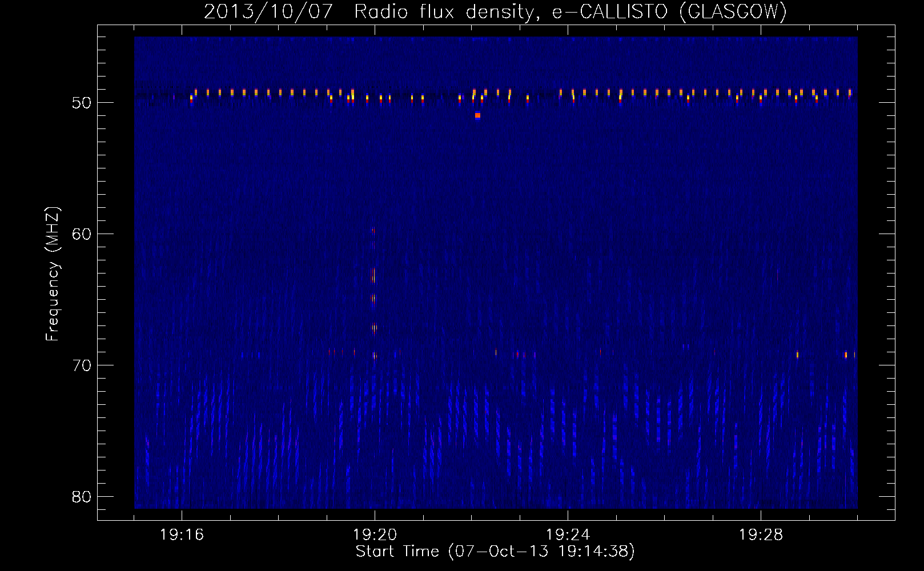Click the 50 frequency tick label
This screenshot has height=571, width=924.
(x=82, y=103)
